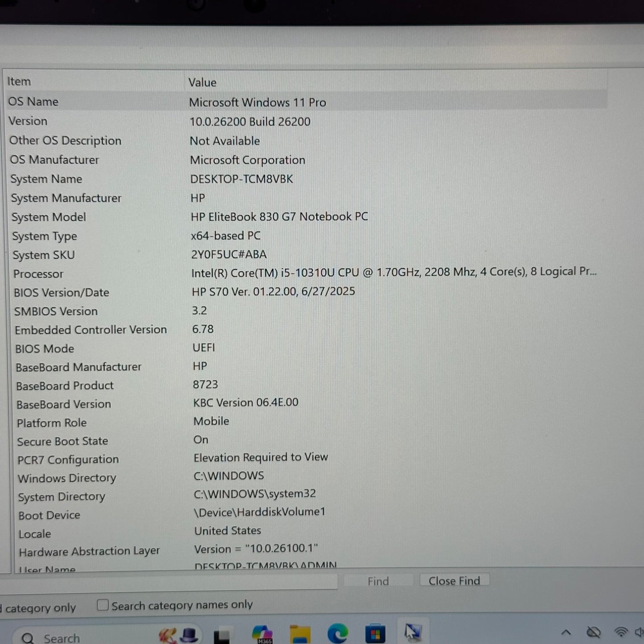Open File Explorer from the taskbar
This screenshot has height=644, width=644.
300,633
